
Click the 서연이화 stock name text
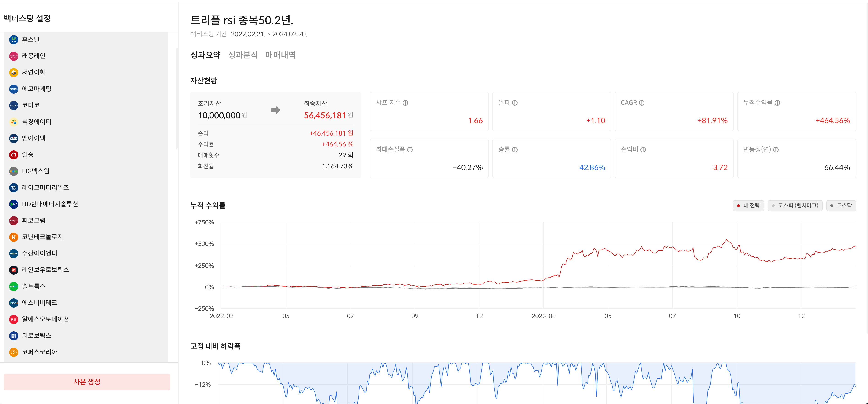34,73
